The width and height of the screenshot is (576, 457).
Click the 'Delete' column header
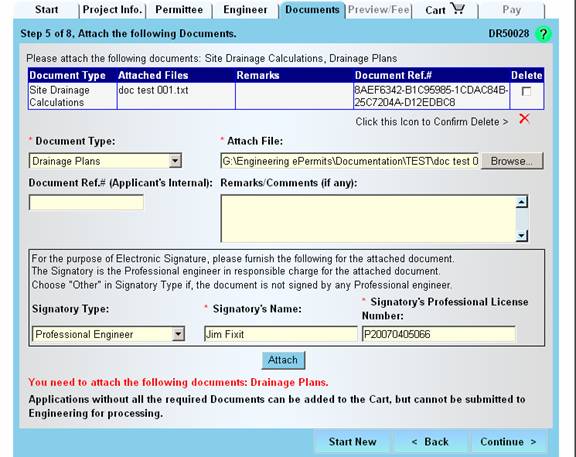(526, 75)
